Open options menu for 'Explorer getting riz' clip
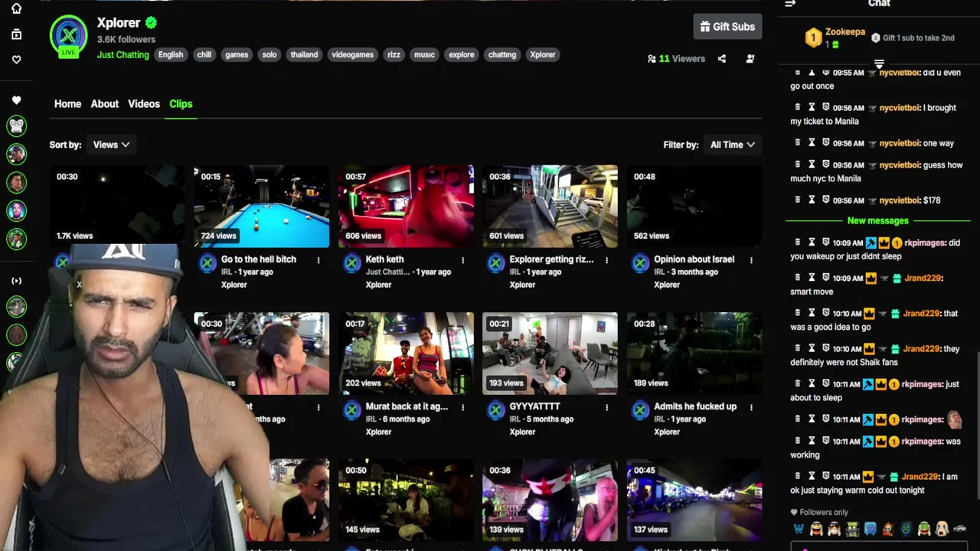The width and height of the screenshot is (980, 551). click(x=606, y=260)
